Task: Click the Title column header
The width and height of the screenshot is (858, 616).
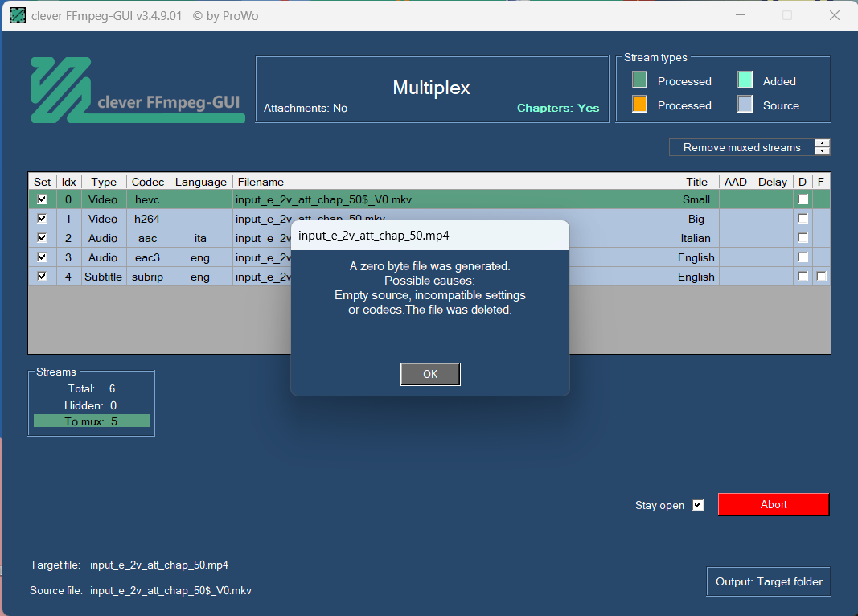Action: click(x=696, y=182)
